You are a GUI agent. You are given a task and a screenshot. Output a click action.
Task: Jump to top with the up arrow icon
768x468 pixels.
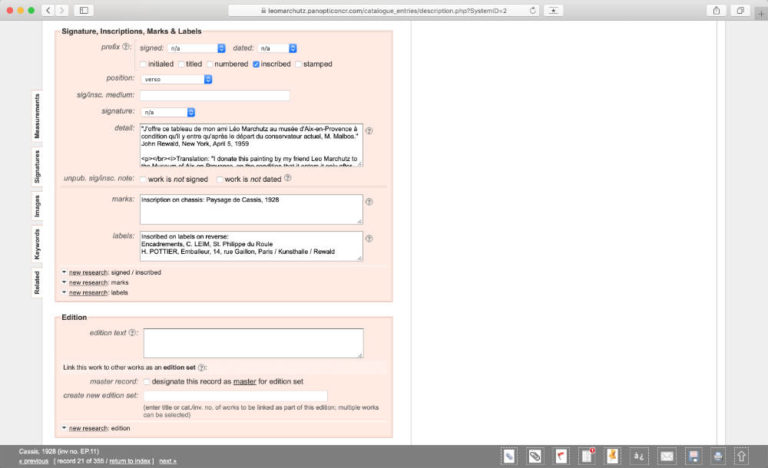tap(742, 456)
